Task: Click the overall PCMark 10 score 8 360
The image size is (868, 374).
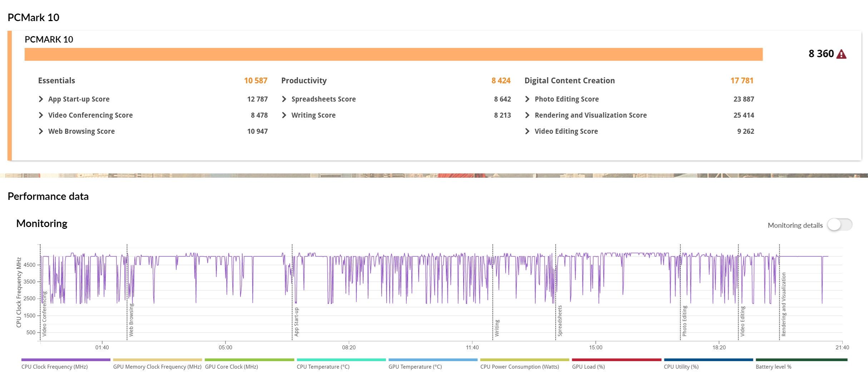Action: 821,54
